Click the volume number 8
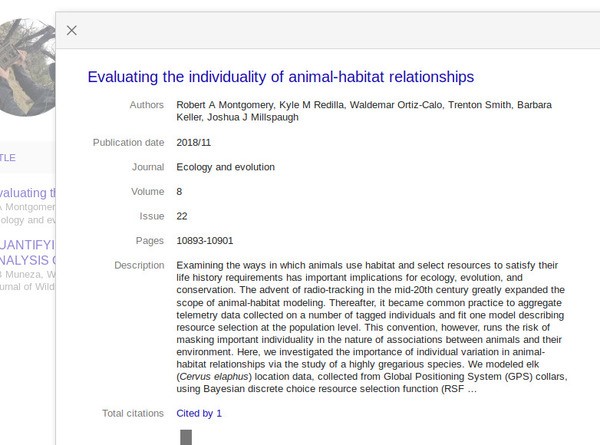 click(x=179, y=191)
